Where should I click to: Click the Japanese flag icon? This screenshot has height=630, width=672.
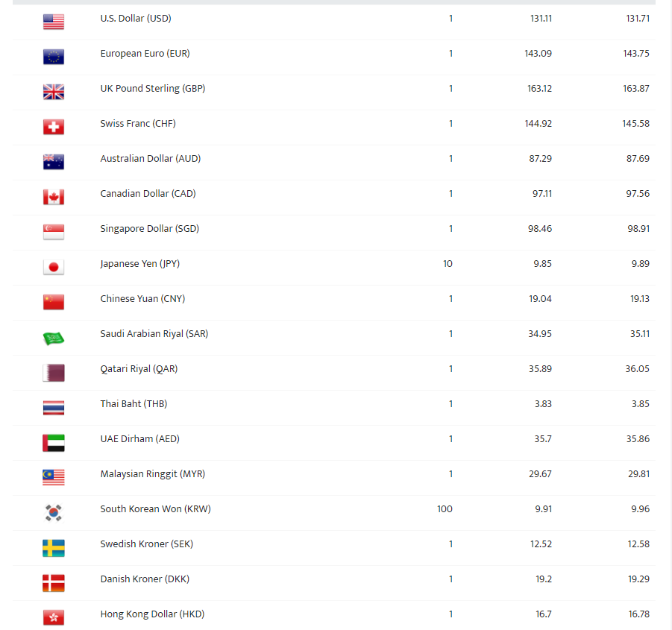coord(54,267)
